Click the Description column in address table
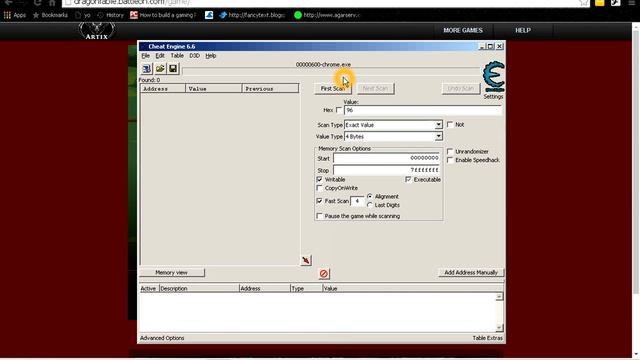 tap(199, 288)
